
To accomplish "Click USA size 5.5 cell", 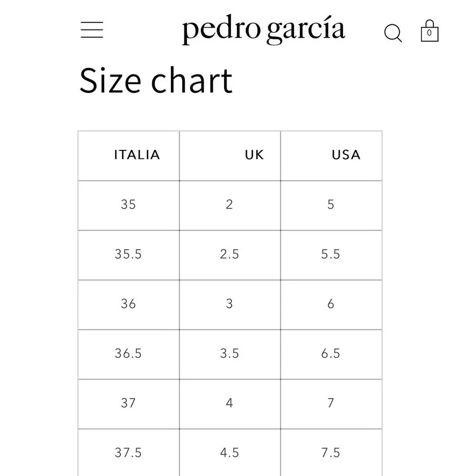I will point(331,254).
